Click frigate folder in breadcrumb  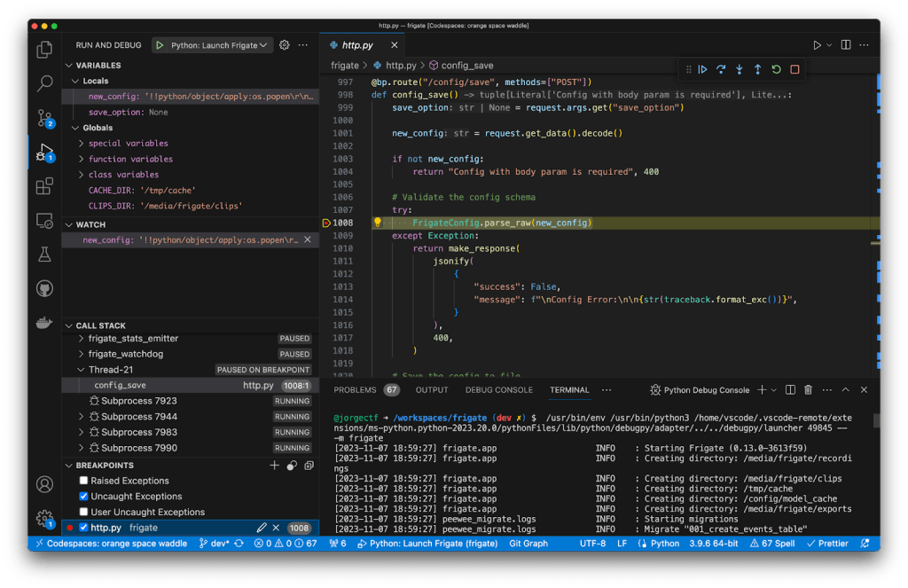[x=345, y=66]
